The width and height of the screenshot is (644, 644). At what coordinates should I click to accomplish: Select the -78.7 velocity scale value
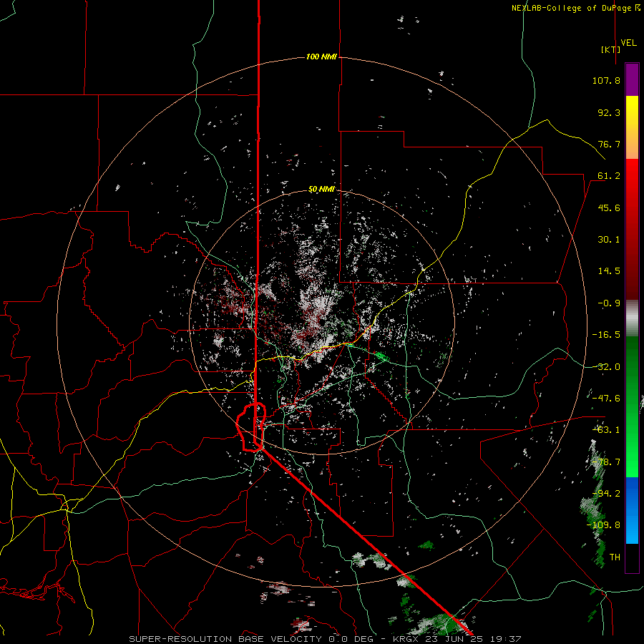coord(606,462)
